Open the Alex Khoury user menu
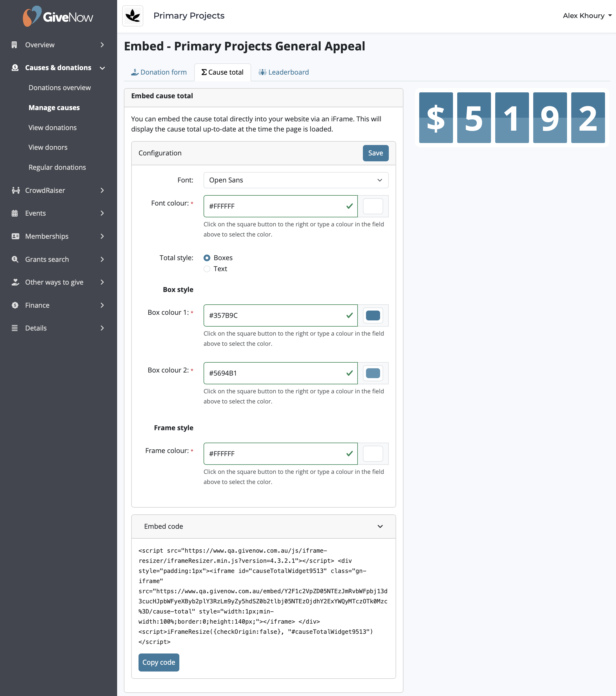The image size is (616, 696). click(587, 16)
